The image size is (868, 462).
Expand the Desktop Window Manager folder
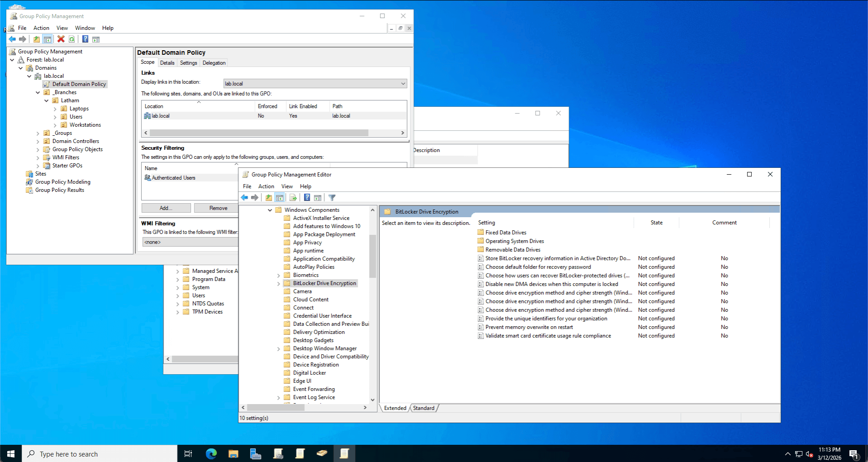(x=279, y=348)
